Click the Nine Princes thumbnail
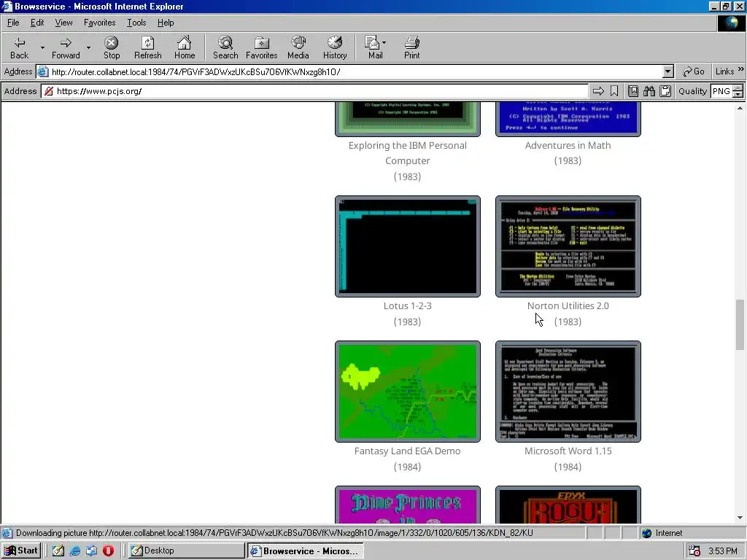Image resolution: width=747 pixels, height=560 pixels. click(x=408, y=505)
